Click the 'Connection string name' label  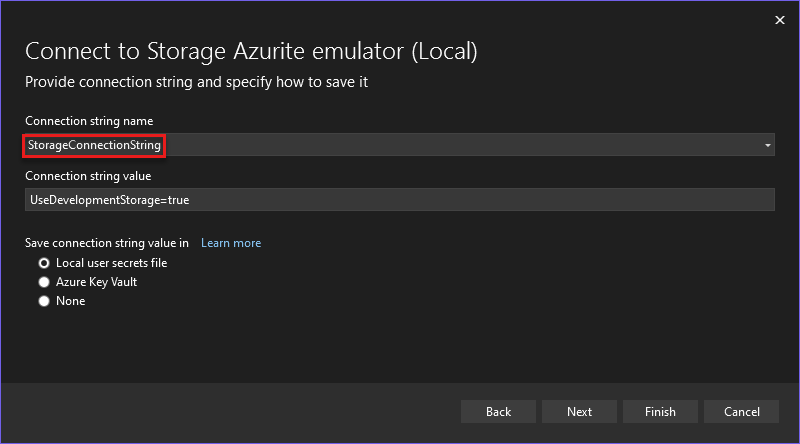89,121
